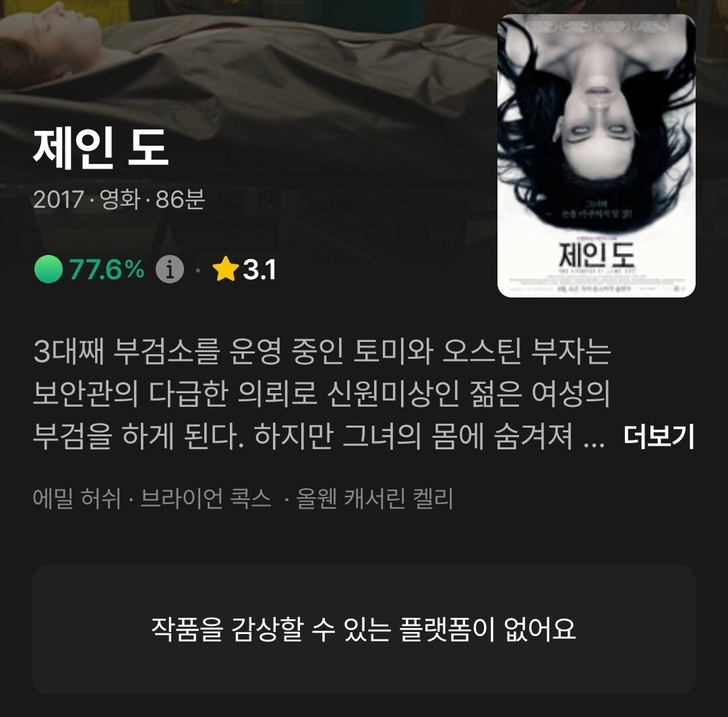Tap the 86분 runtime label

coord(180,200)
